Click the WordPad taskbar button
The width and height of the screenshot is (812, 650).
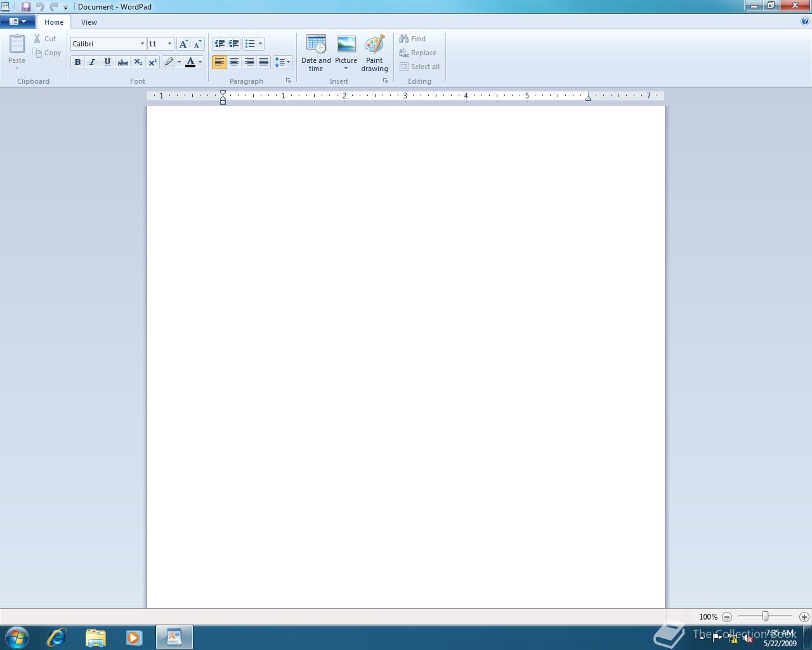[174, 637]
